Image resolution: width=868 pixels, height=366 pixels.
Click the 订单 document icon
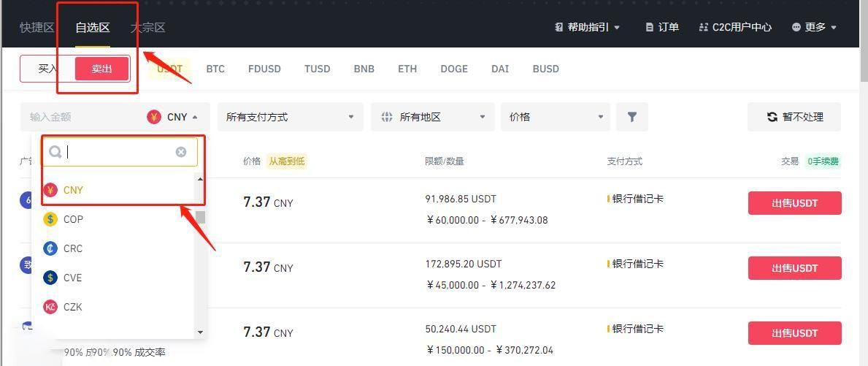click(649, 27)
